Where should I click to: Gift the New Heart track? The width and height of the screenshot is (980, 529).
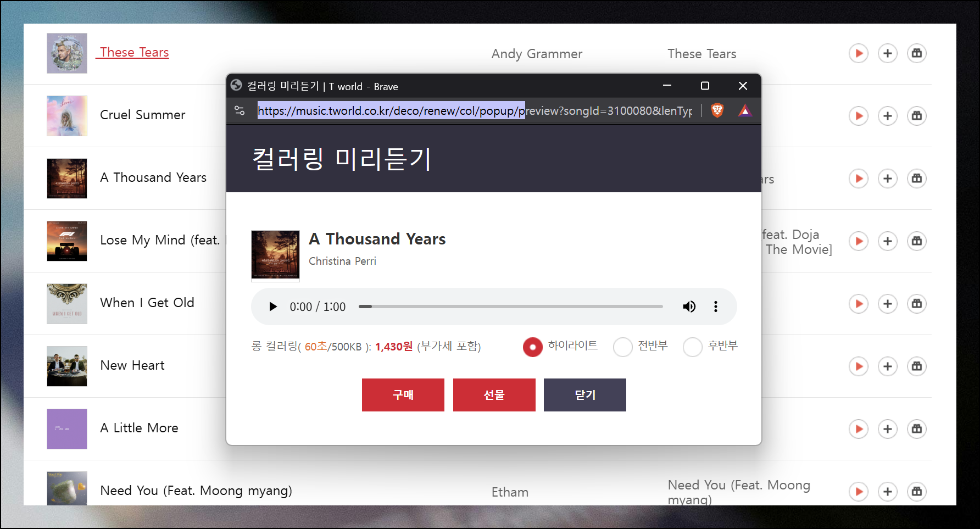(917, 366)
